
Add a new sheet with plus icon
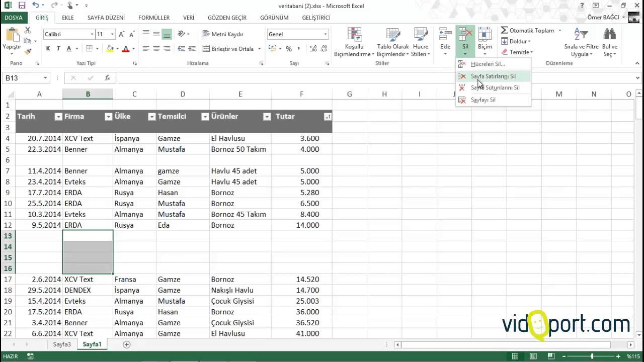[x=127, y=344]
